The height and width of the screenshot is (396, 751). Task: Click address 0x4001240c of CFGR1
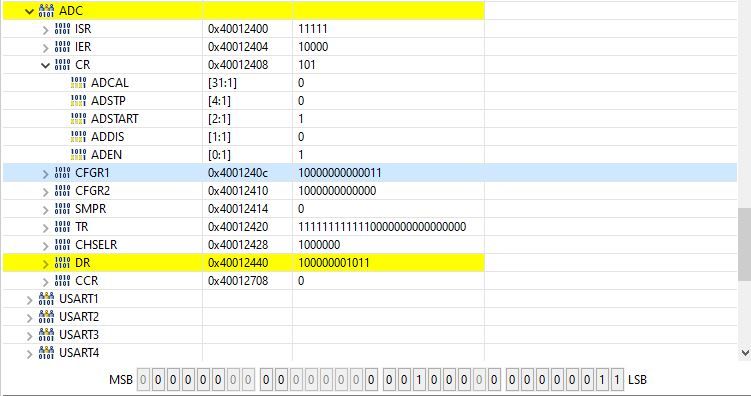coord(238,172)
